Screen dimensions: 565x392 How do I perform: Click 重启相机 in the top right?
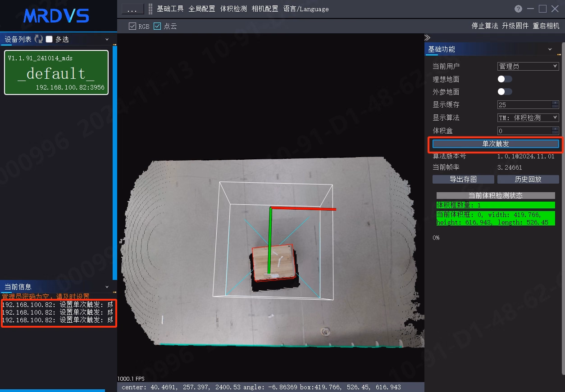[x=546, y=26]
